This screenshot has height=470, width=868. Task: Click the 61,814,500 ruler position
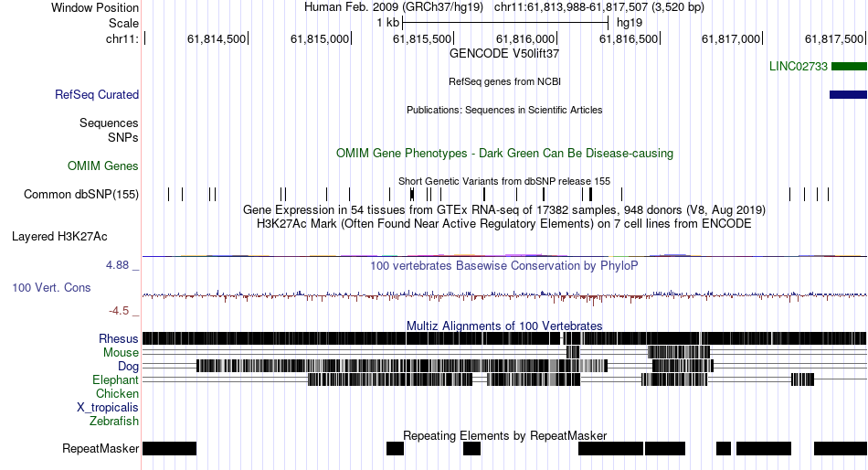tap(217, 38)
